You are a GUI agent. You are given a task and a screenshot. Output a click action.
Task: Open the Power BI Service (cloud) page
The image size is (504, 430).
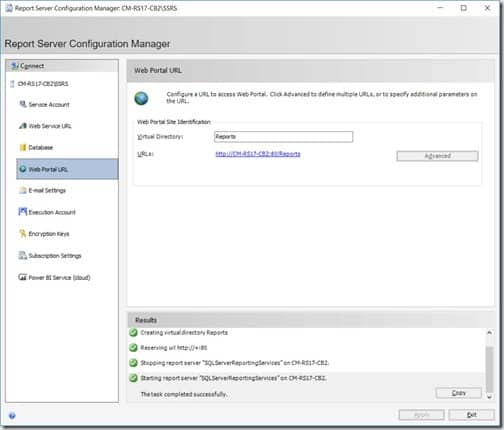pos(59,277)
